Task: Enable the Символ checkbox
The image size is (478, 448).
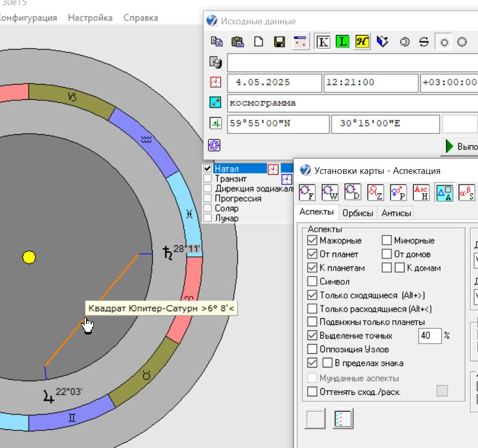Action: pyautogui.click(x=312, y=281)
